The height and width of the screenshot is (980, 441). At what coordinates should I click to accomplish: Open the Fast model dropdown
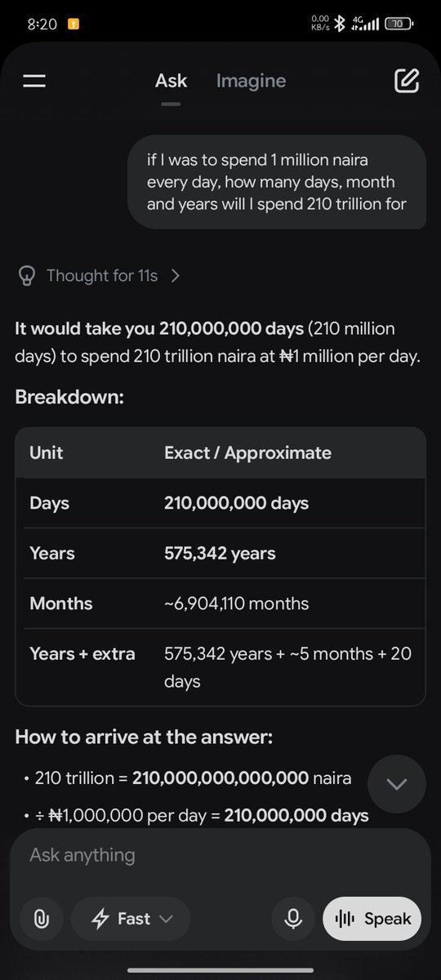click(131, 919)
